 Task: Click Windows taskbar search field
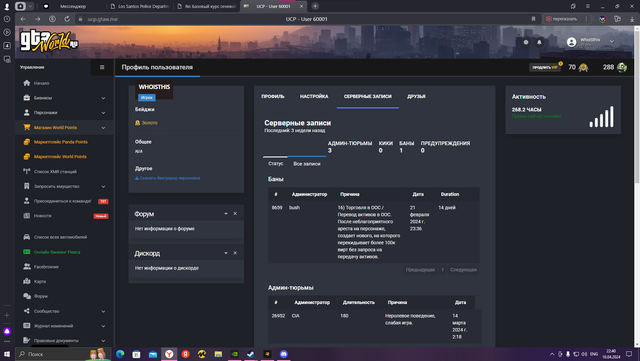point(63,354)
